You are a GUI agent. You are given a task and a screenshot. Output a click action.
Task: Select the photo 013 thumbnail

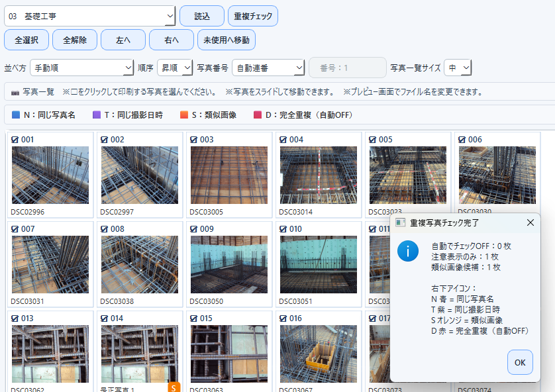[50, 354]
